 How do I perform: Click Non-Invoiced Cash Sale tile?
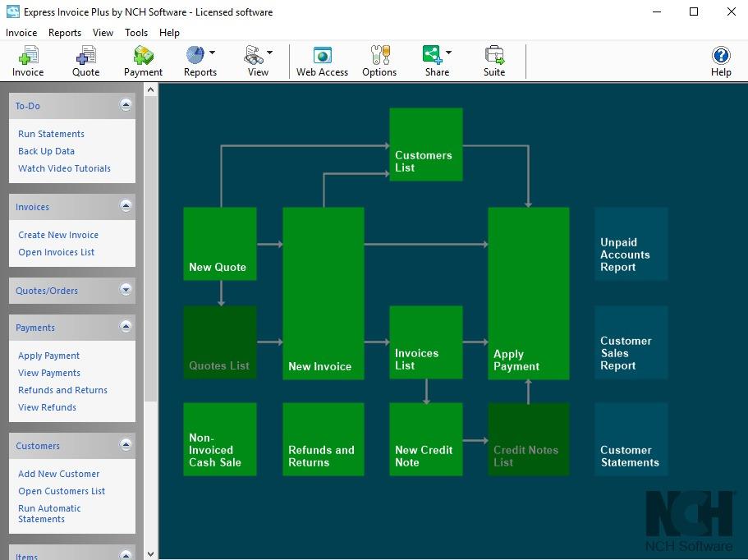[220, 439]
